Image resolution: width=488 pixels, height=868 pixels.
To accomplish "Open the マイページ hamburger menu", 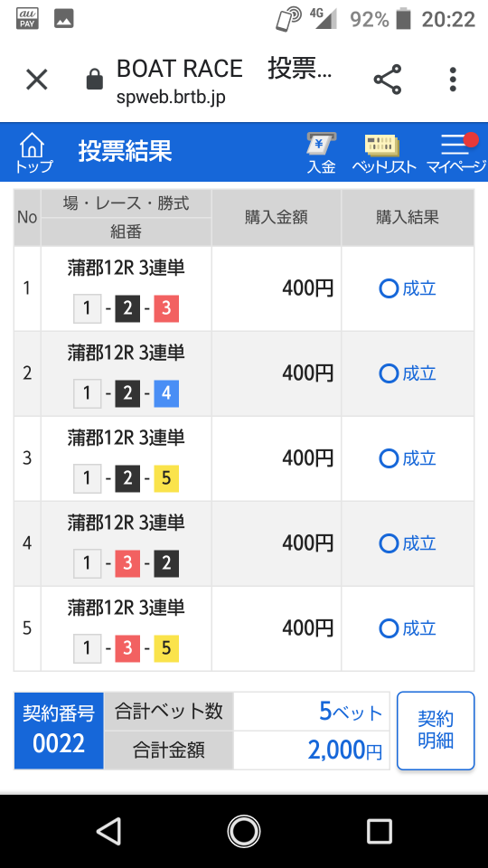I will 455,152.
